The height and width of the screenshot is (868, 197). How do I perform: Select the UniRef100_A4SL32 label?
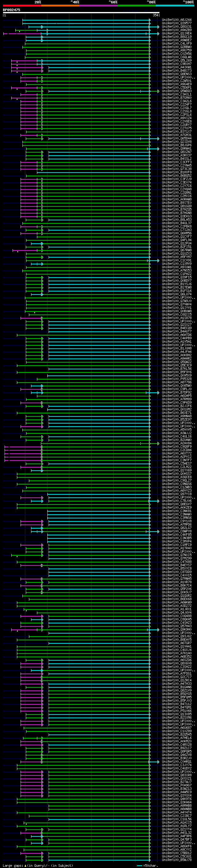[x=177, y=832]
